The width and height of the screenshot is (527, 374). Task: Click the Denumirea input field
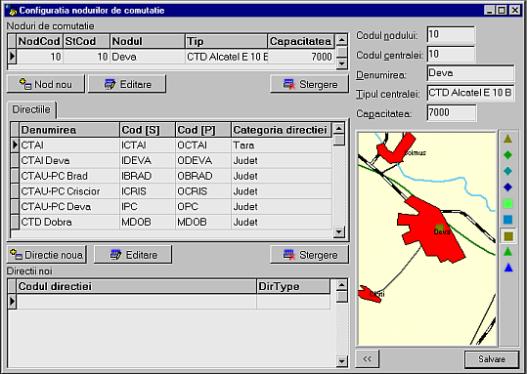tap(470, 73)
